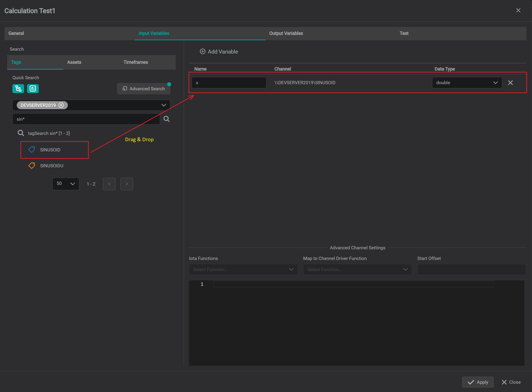Viewport: 532px width, 392px height.
Task: Open the Iota Functions dropdown
Action: [x=243, y=270]
